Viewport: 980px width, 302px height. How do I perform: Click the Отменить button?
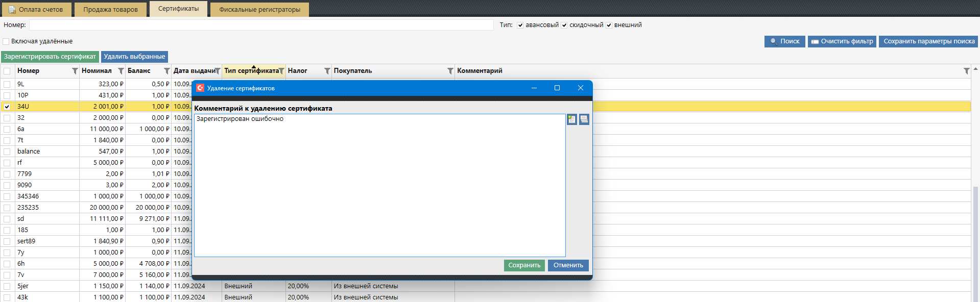(568, 265)
